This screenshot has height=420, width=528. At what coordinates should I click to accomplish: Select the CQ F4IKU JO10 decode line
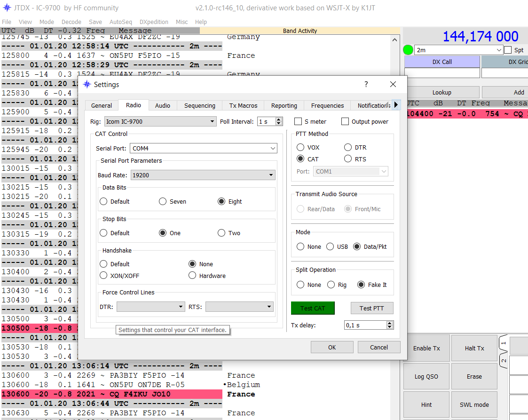point(112,394)
